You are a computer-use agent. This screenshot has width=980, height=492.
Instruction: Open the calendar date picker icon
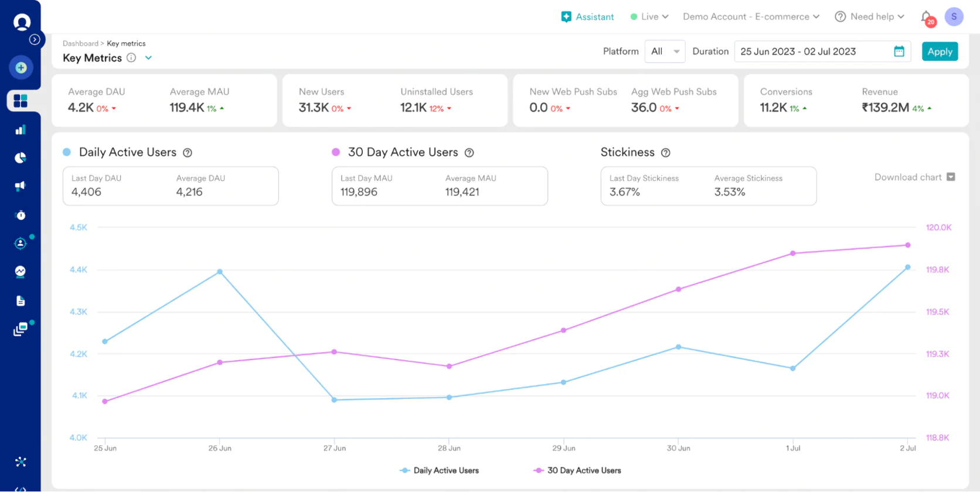(899, 52)
